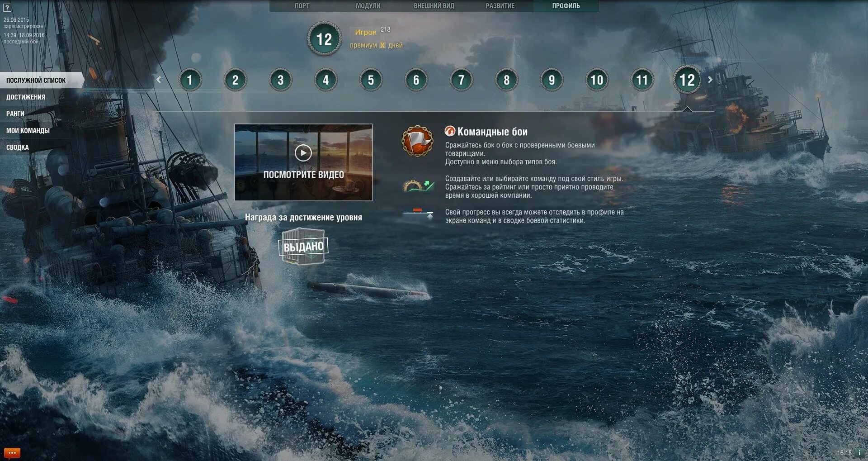Click the large account level 12 emblem
This screenshot has height=461, width=868.
point(324,39)
